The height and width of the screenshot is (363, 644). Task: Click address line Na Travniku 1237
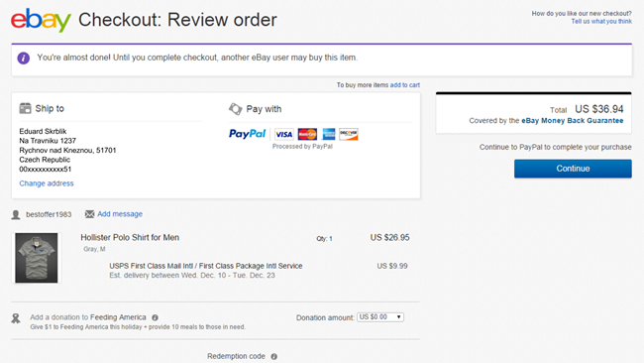[48, 141]
